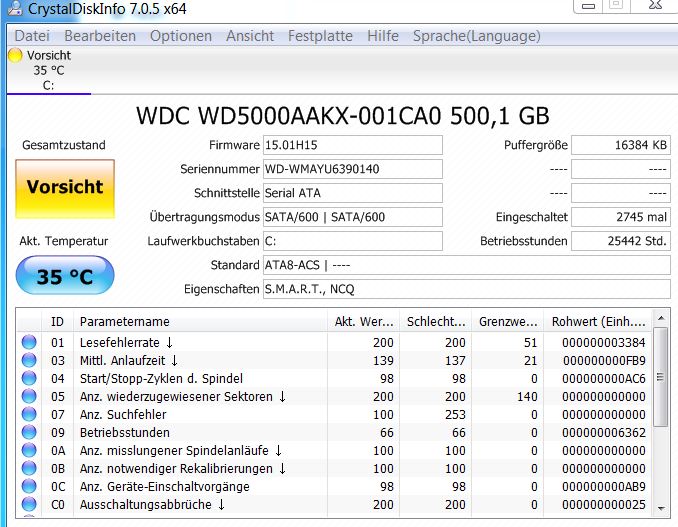678x527 pixels.
Task: Open the Bearbeiten menu
Action: coord(100,36)
